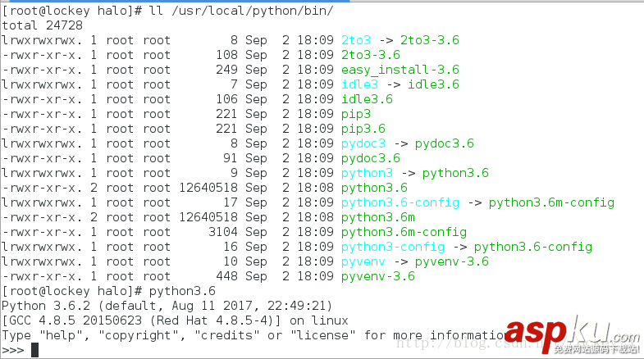644x359 pixels.
Task: Place cursor at the >>> Python prompt block
Action: coord(34,351)
